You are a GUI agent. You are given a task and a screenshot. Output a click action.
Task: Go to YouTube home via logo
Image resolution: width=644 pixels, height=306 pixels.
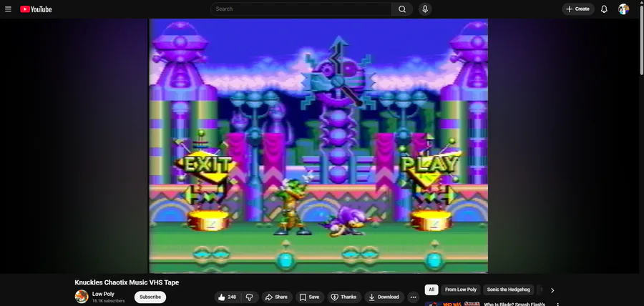tap(36, 9)
